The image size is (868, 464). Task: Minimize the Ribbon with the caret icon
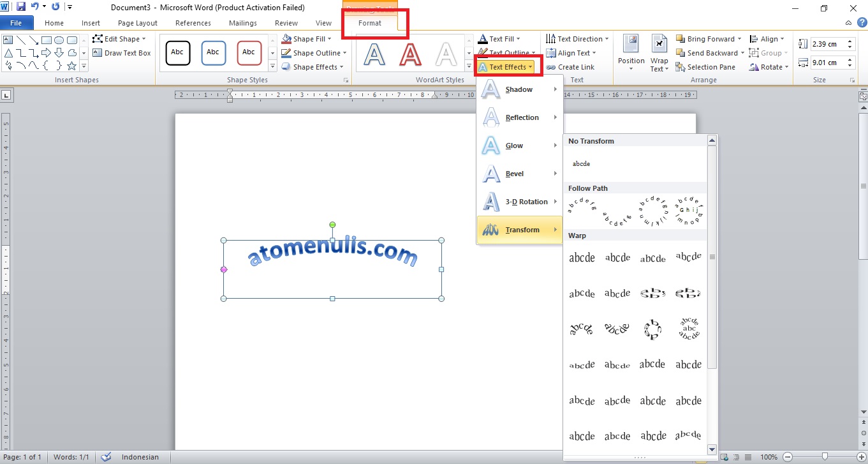[x=848, y=22]
